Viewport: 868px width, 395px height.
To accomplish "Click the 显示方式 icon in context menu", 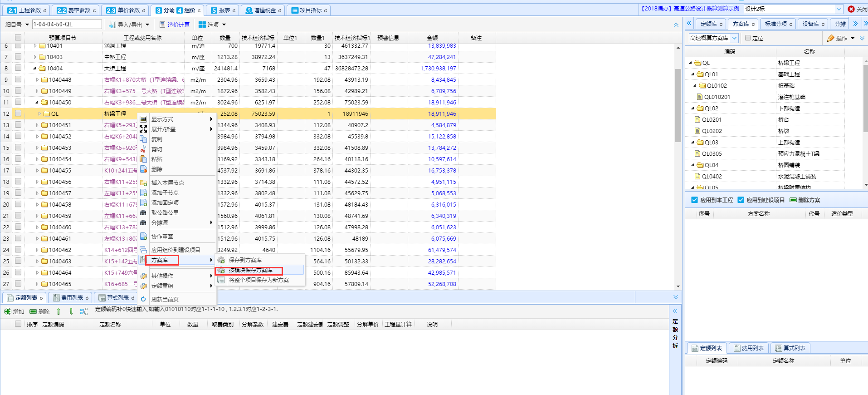I will (x=143, y=119).
